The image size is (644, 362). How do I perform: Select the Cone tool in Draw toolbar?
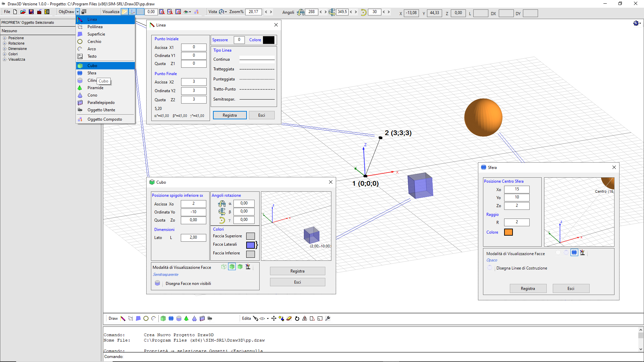194,318
